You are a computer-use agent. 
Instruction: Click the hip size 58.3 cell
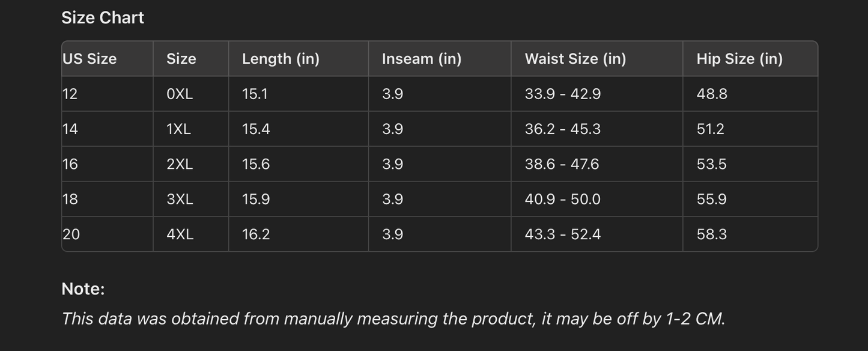(x=712, y=234)
